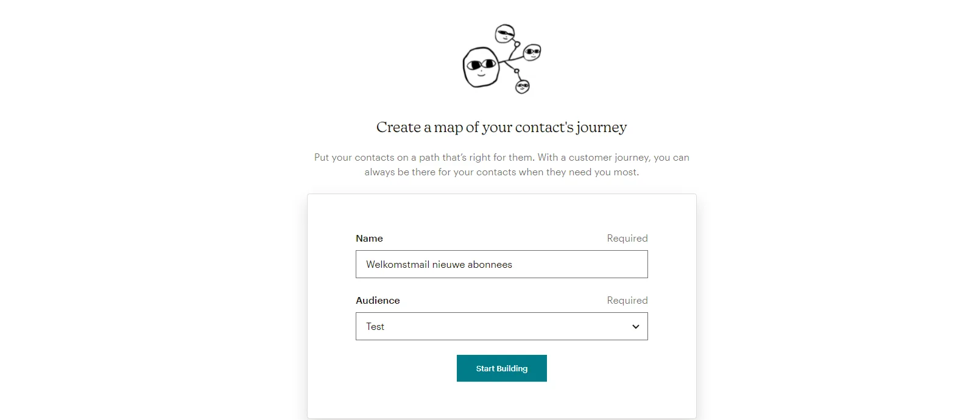980x420 pixels.
Task: Click the top small face in the illustration
Action: pyautogui.click(x=504, y=33)
